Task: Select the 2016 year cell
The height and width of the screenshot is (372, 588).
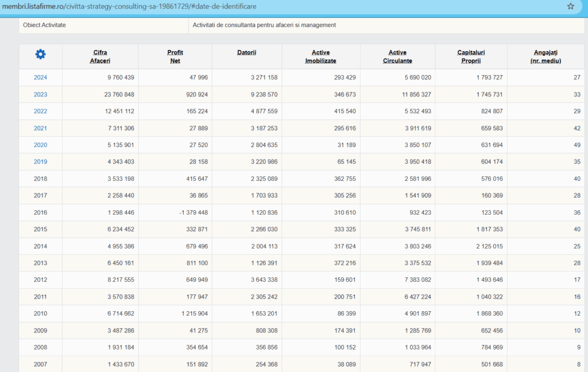Action: [x=41, y=212]
